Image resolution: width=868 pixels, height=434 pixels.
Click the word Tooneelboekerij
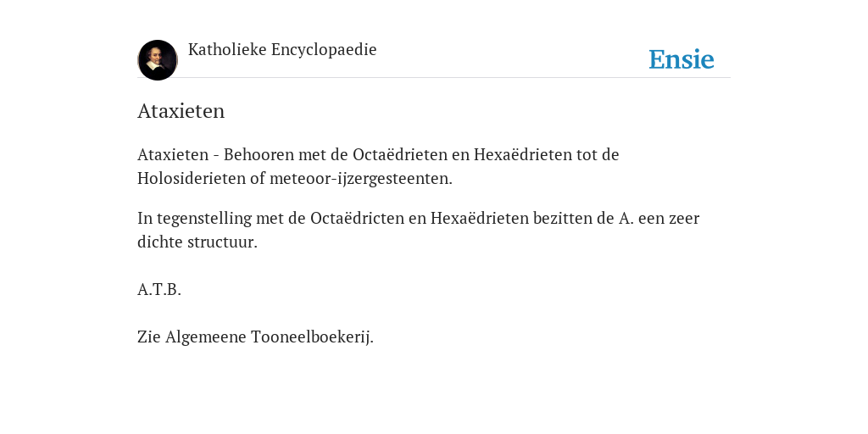[312, 337]
